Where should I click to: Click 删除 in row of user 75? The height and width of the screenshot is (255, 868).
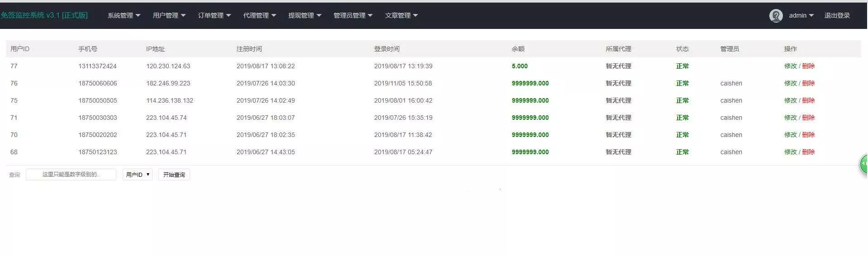809,100
